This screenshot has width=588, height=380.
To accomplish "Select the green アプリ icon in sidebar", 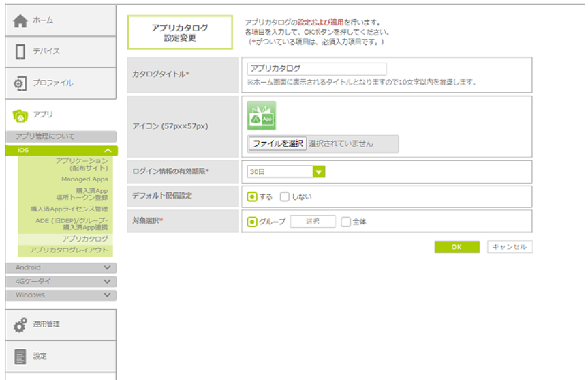I will point(20,115).
